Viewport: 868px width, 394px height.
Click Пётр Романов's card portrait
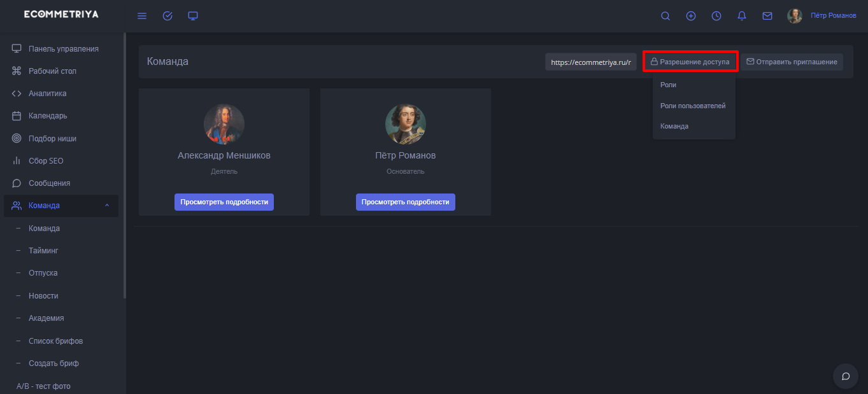pos(406,124)
